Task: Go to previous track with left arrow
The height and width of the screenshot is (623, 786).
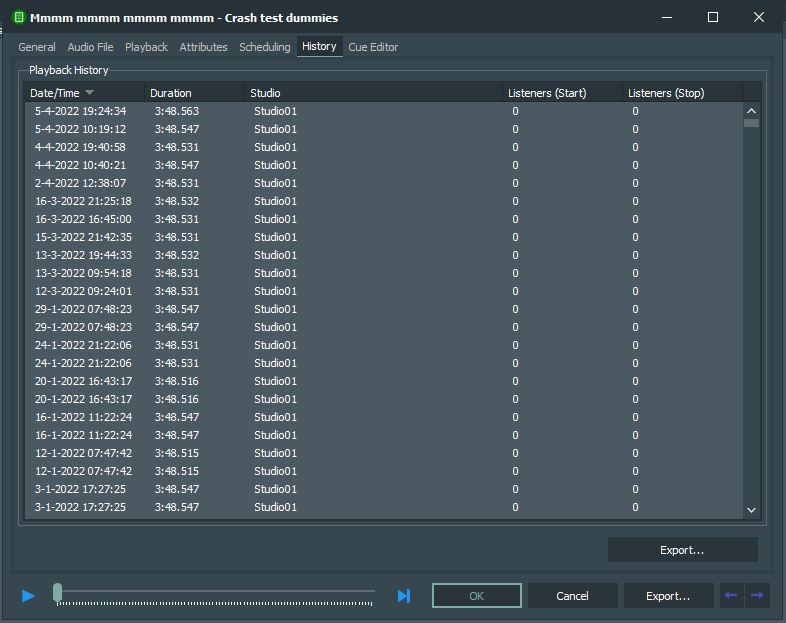Action: tap(731, 596)
